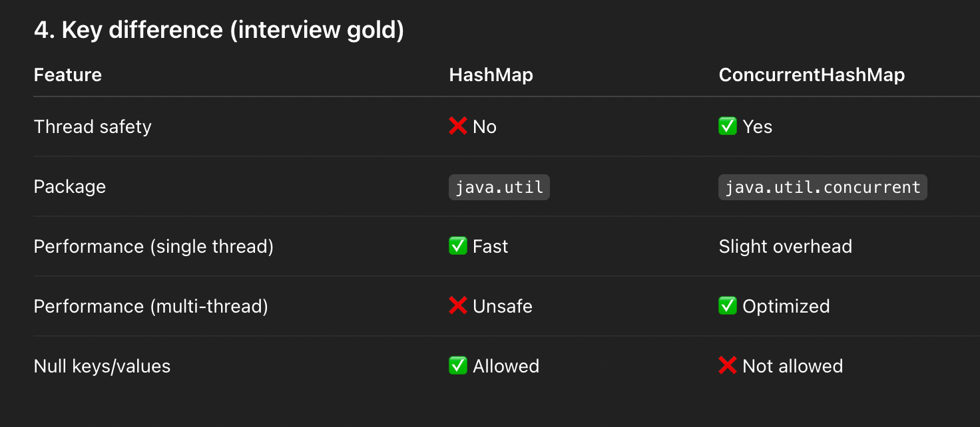980x427 pixels.
Task: Click the red cross beside 'No'
Action: [x=458, y=126]
